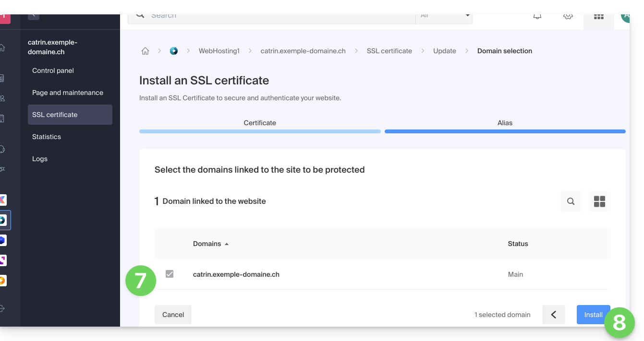Open the notifications bell icon
Viewport: 644px width, 341px height.
point(537,16)
